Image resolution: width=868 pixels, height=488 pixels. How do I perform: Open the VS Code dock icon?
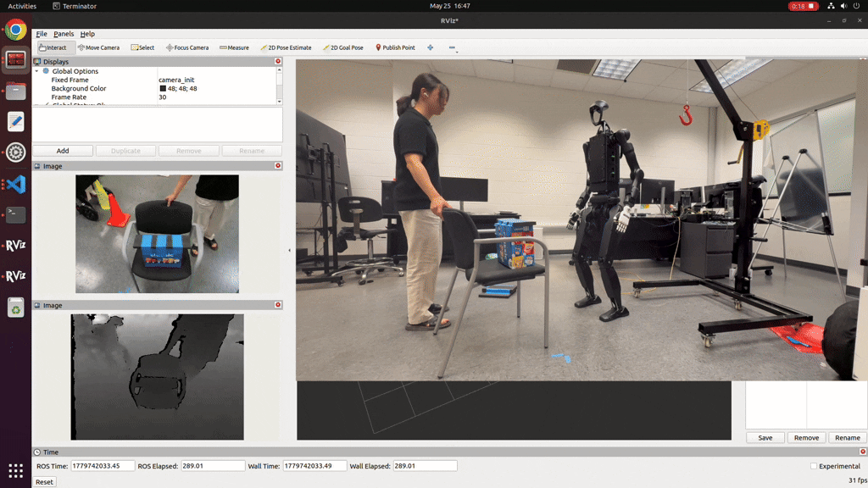15,184
